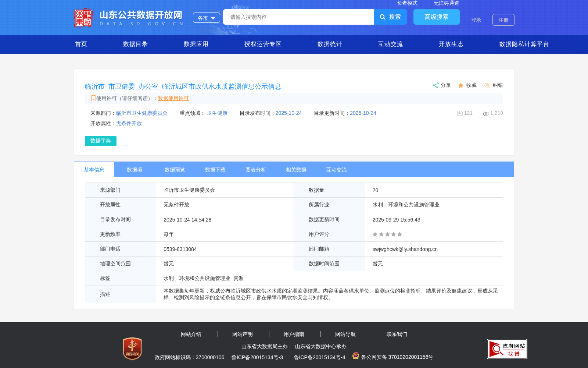
Task: Switch to the 互动交流 tab in dataset panel
Action: pyautogui.click(x=337, y=170)
